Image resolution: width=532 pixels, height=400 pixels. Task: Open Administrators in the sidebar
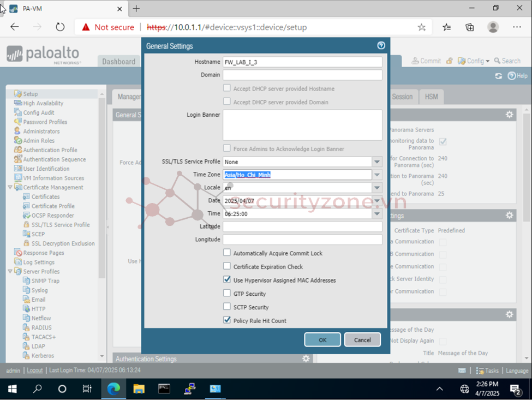click(x=41, y=132)
